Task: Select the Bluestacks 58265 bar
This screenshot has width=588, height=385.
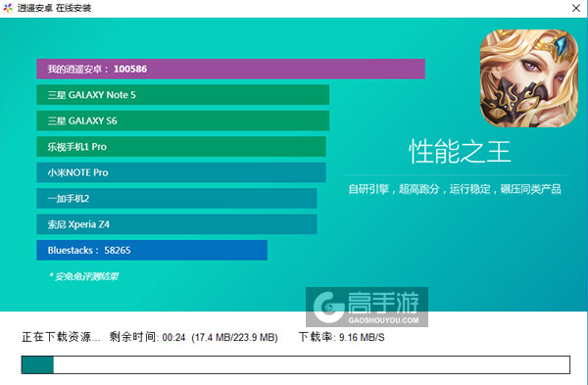Action: pyautogui.click(x=152, y=250)
